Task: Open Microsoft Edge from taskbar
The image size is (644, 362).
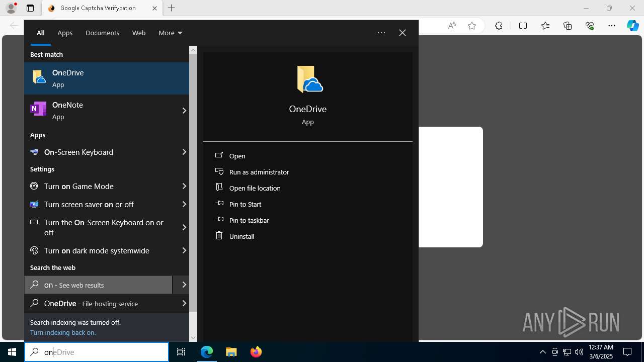Action: [207, 352]
